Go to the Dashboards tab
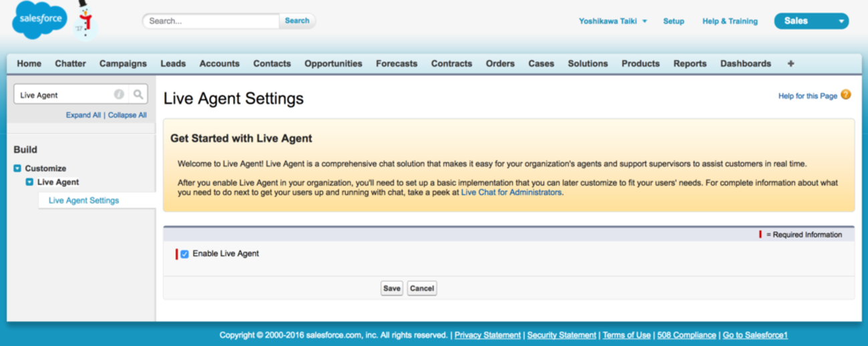This screenshot has height=346, width=868. coord(745,63)
